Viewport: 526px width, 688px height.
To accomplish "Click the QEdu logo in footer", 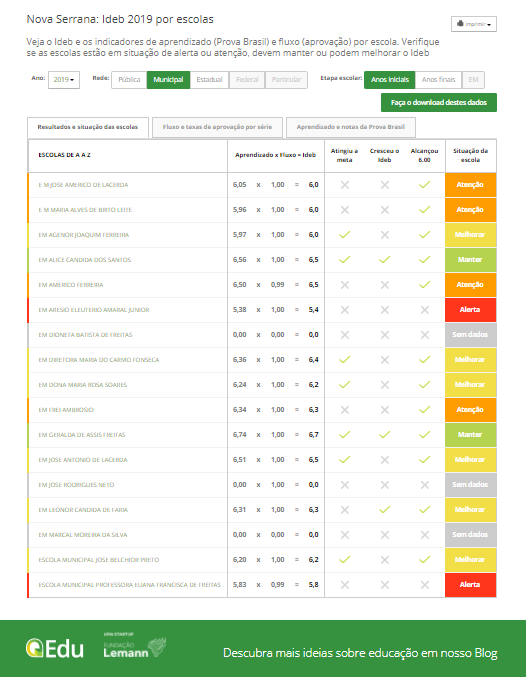I will pos(54,649).
